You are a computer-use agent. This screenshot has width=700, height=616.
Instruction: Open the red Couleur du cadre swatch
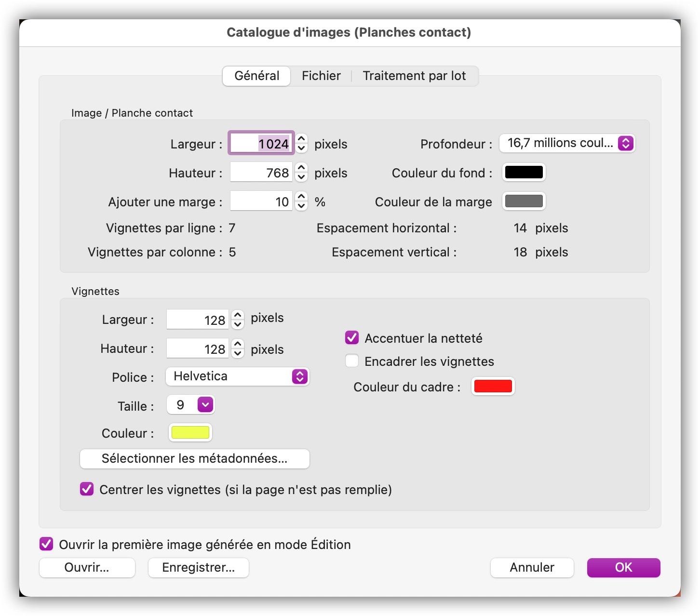pyautogui.click(x=493, y=386)
